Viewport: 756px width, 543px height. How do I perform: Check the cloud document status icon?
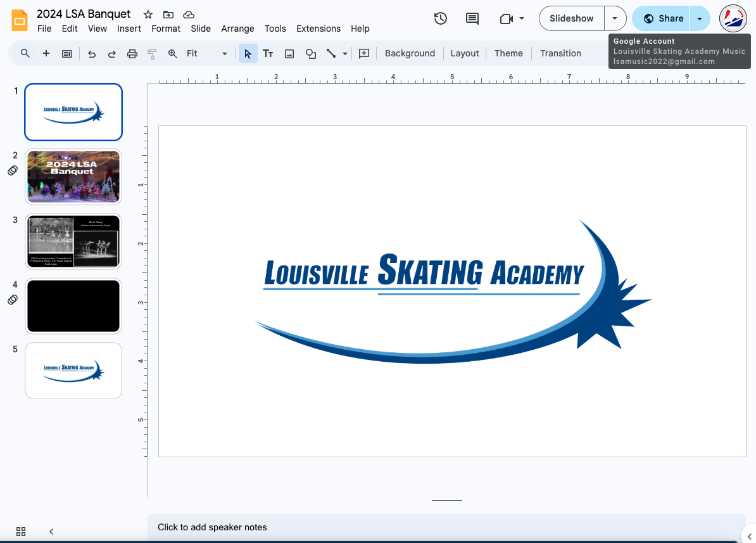(x=189, y=15)
